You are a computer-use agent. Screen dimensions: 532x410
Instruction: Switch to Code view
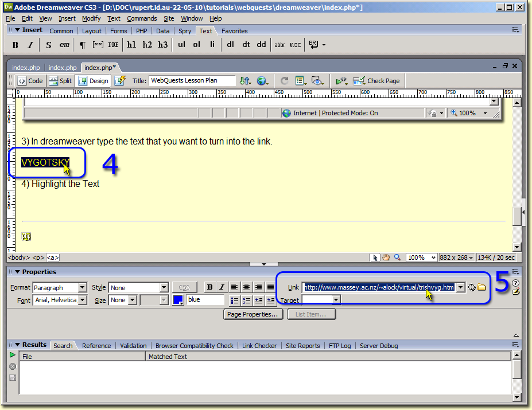30,81
